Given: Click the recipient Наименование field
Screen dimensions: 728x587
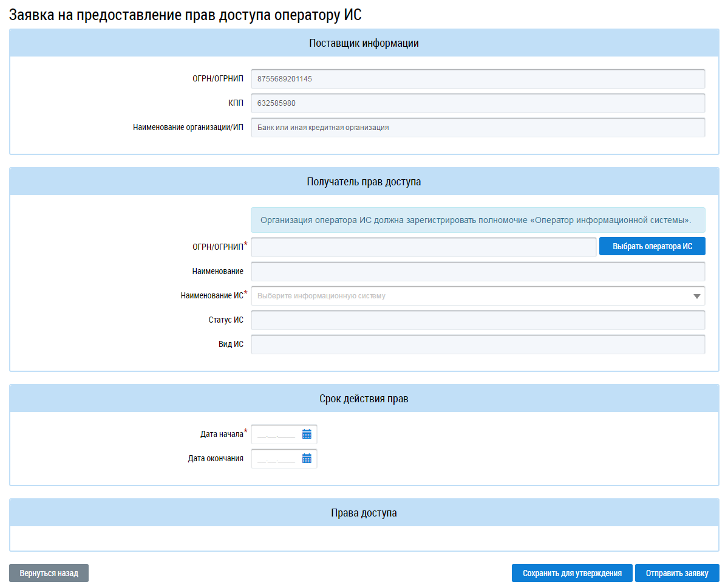Looking at the screenshot, I should [x=477, y=272].
